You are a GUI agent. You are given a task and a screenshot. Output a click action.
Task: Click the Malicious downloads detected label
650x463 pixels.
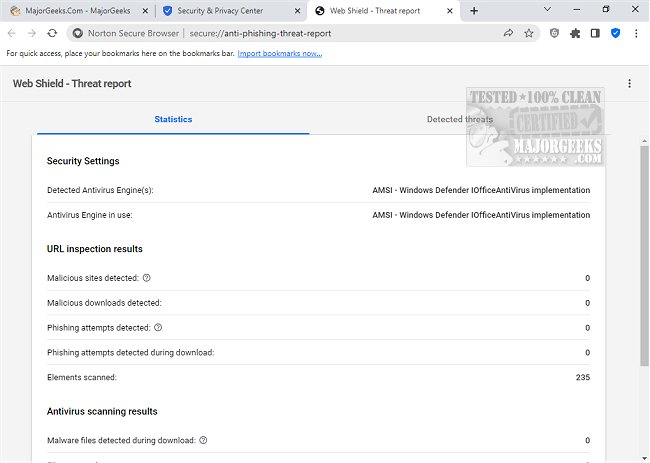[104, 303]
